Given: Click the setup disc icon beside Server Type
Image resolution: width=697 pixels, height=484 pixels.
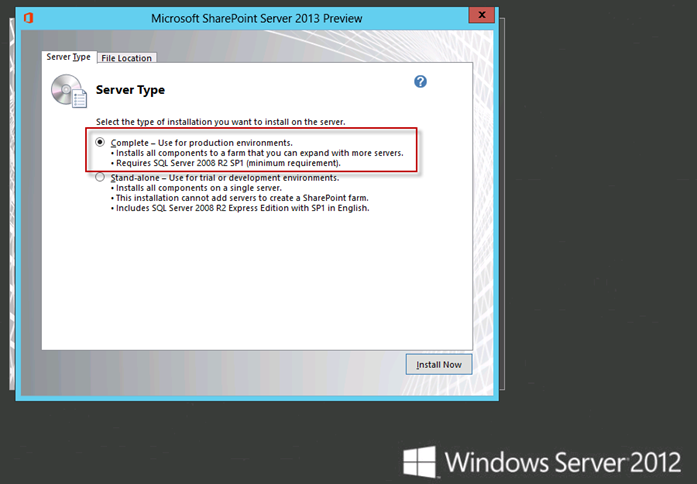Looking at the screenshot, I should click(68, 91).
